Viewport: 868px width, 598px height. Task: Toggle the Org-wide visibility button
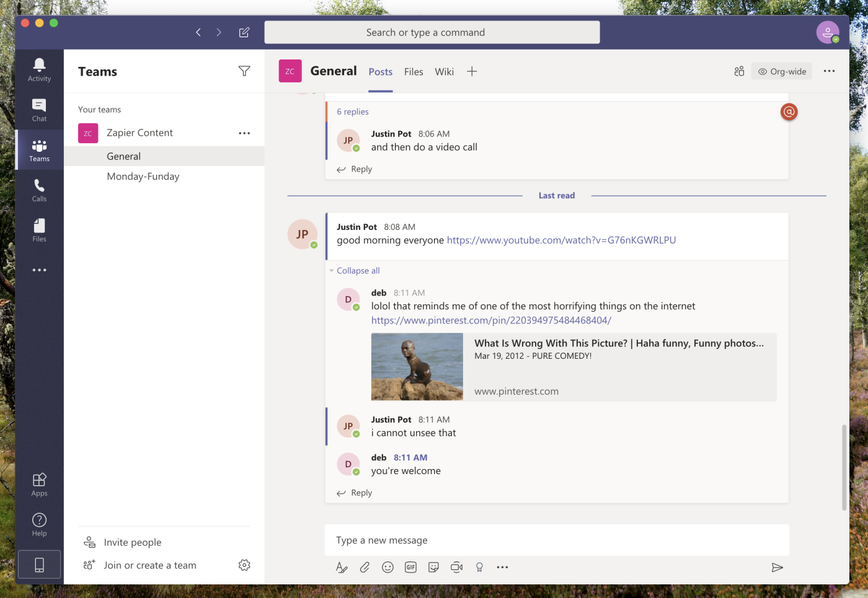(x=782, y=71)
